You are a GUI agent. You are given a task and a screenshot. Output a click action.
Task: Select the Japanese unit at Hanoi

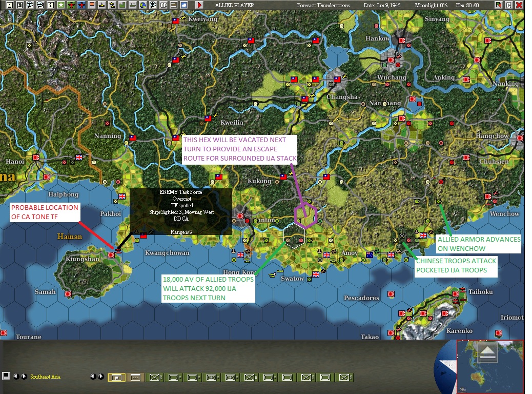pyautogui.click(x=36, y=157)
